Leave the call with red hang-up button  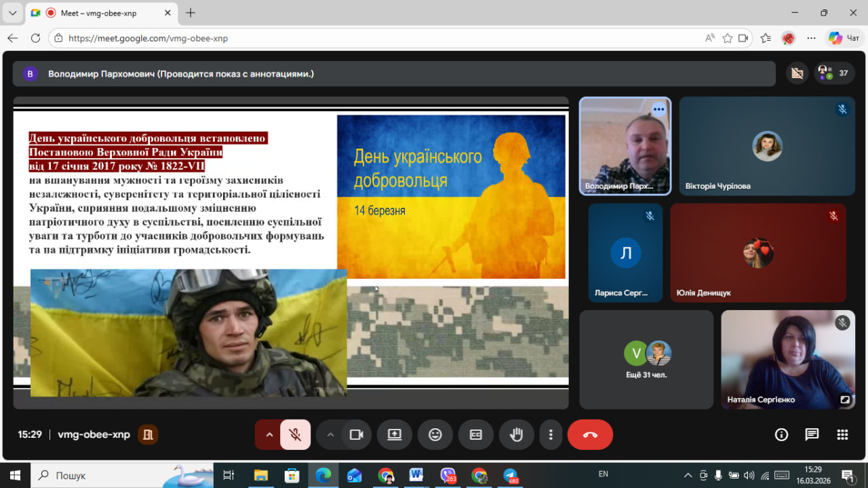point(590,435)
